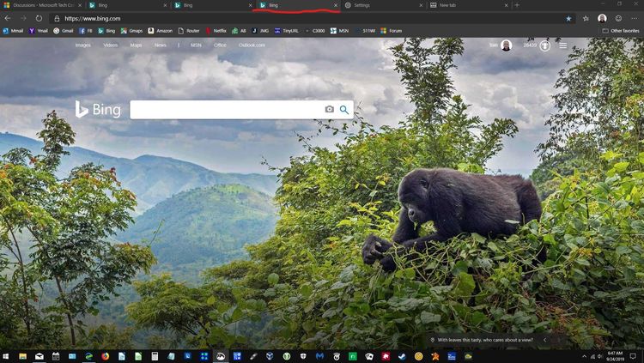Click the magnifier search button

(343, 110)
